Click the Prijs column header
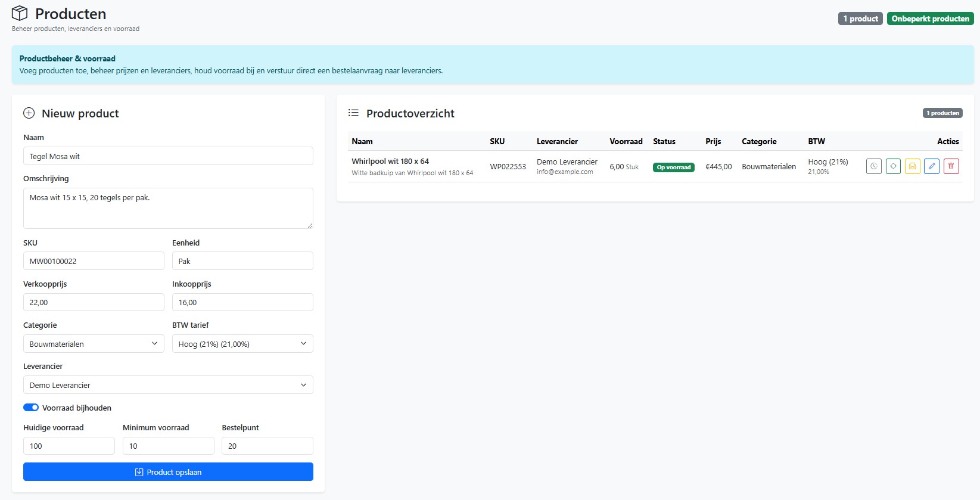The image size is (980, 500). (713, 141)
